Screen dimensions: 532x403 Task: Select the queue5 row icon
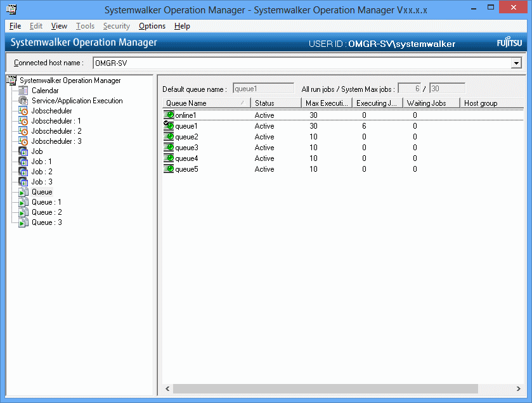[x=169, y=169]
